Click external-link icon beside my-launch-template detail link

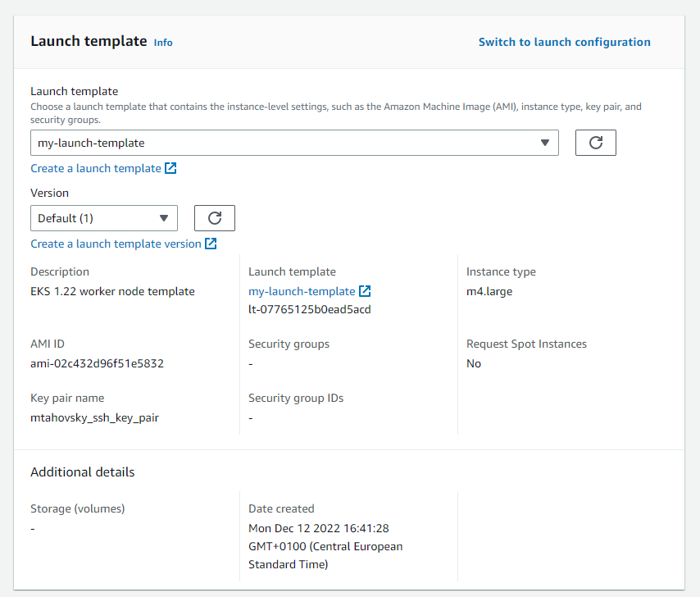pos(365,291)
